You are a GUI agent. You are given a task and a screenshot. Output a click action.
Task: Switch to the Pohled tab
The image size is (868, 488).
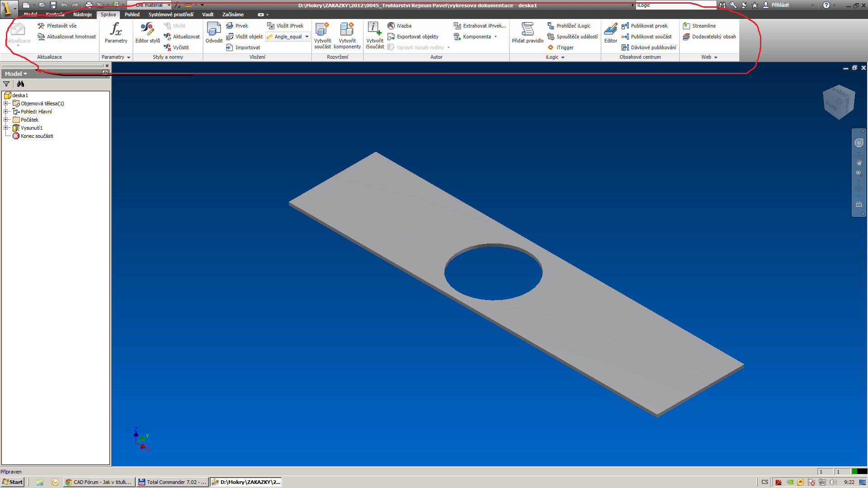pos(132,14)
